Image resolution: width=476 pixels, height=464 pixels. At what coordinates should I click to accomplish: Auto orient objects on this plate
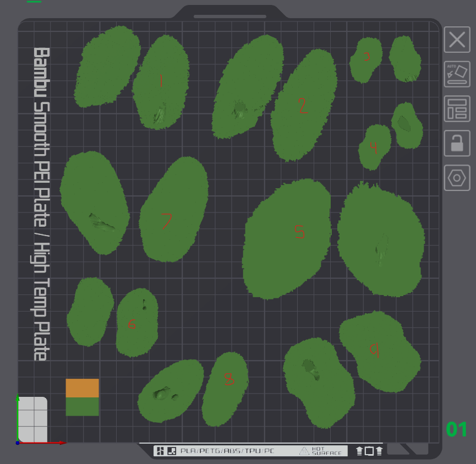point(457,74)
